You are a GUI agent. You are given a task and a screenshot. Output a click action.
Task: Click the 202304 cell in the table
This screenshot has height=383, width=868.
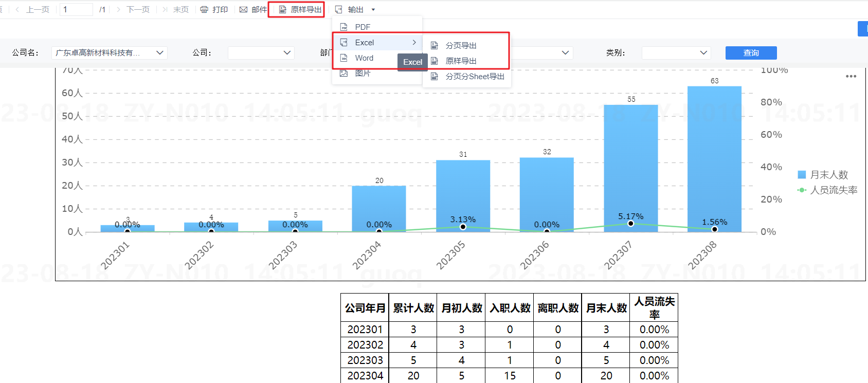coord(365,376)
